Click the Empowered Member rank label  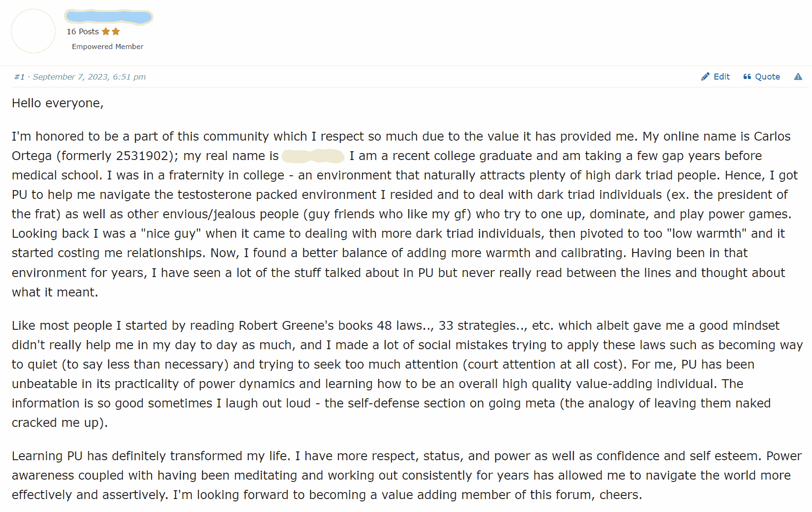(108, 47)
